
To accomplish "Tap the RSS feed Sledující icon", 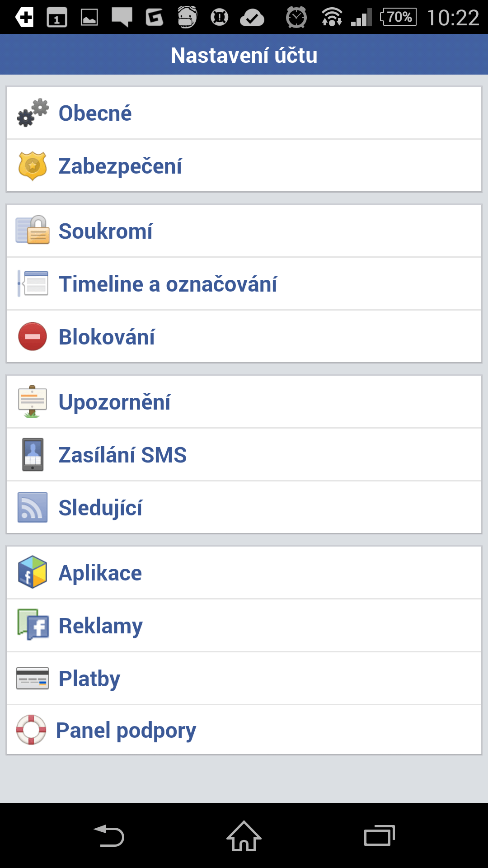I will coord(33,507).
